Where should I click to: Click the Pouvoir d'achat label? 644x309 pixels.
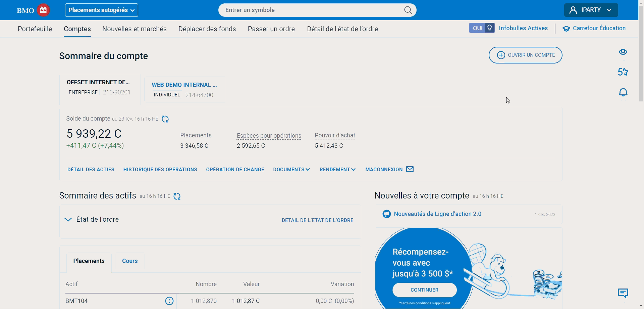click(335, 135)
